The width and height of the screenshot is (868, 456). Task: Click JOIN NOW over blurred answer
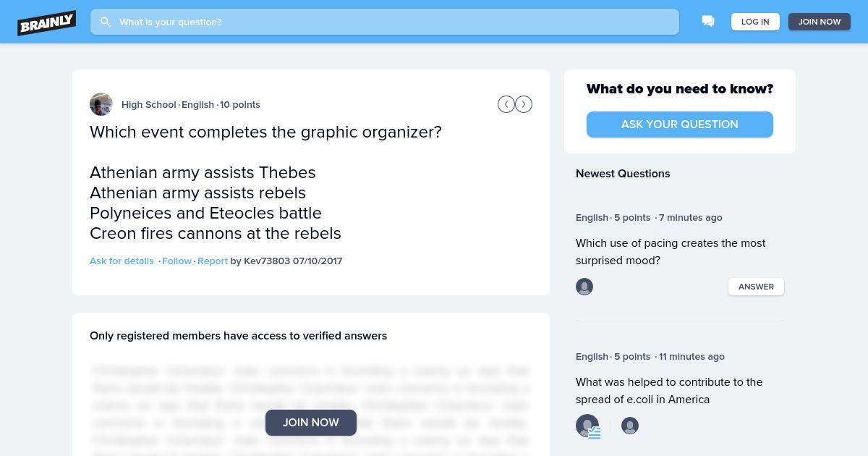click(311, 423)
